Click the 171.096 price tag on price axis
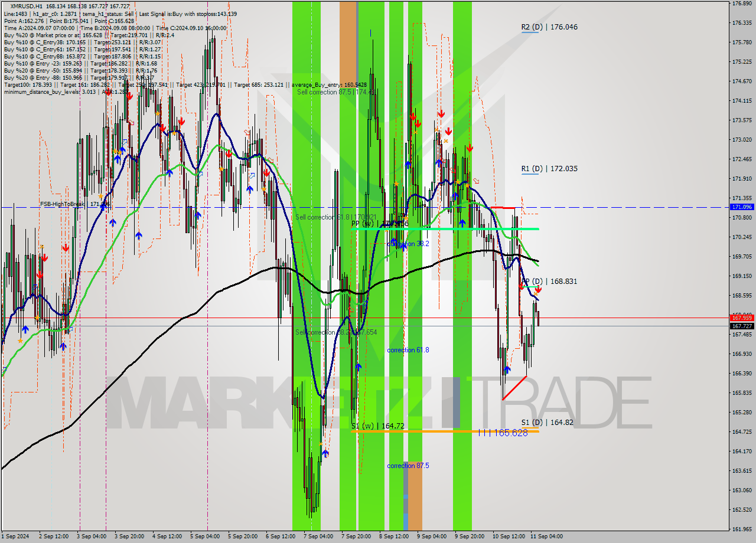 (742, 207)
